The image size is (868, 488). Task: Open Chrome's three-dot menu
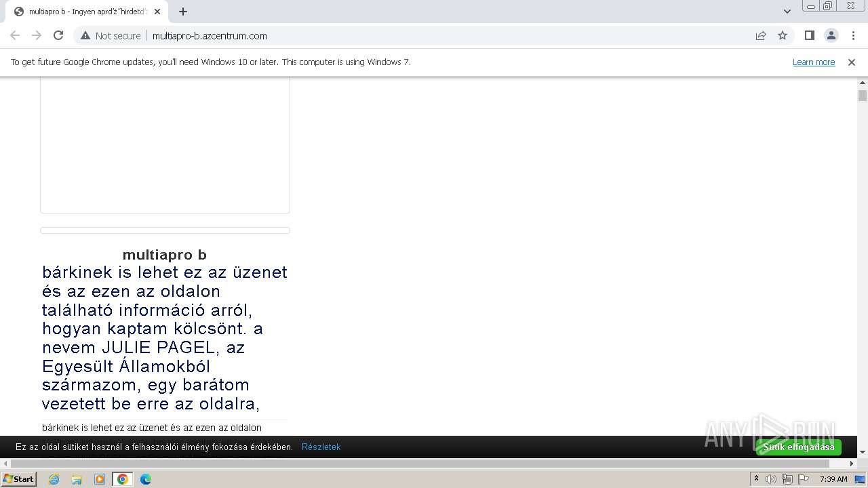[x=853, y=36]
